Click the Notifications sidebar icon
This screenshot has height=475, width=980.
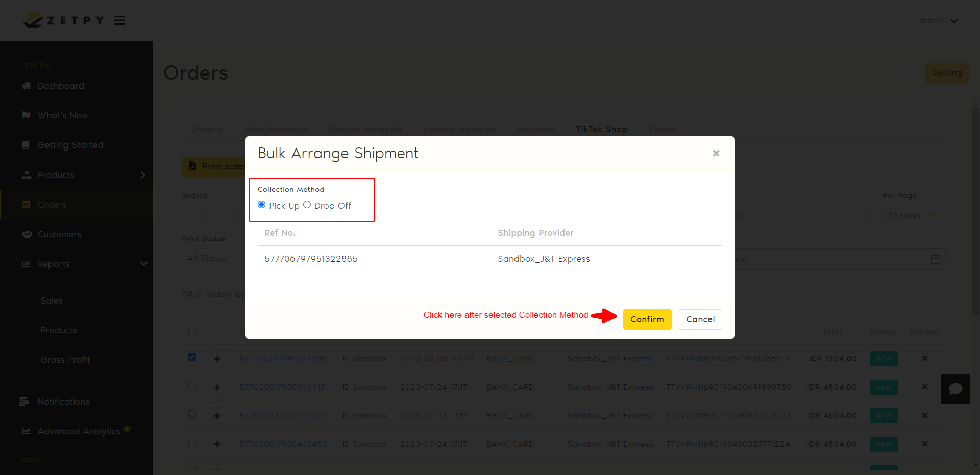coord(24,402)
